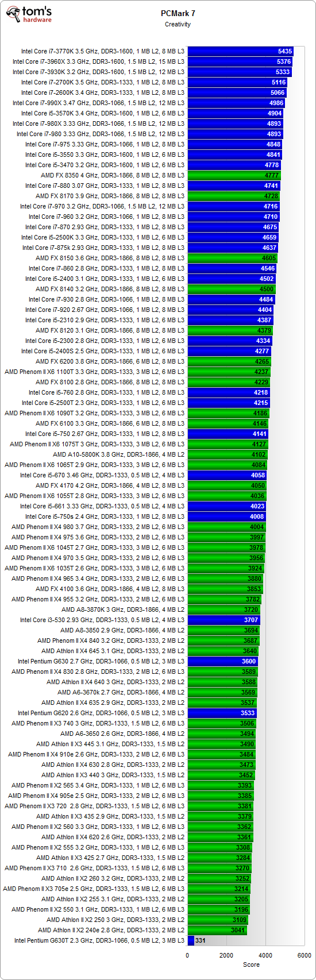Select the Intel Core i5-661 3.33 GHz label
Screen dimensions: 316x980
pos(102,506)
